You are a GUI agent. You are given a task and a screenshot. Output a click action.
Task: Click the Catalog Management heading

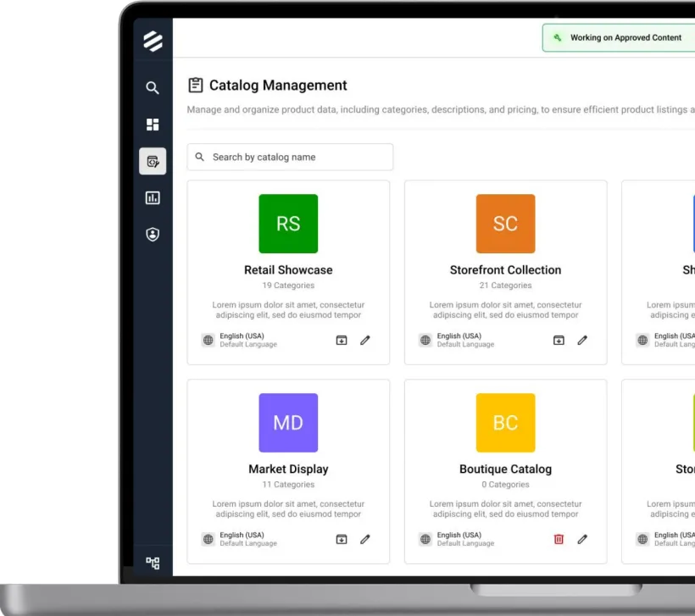click(x=278, y=85)
